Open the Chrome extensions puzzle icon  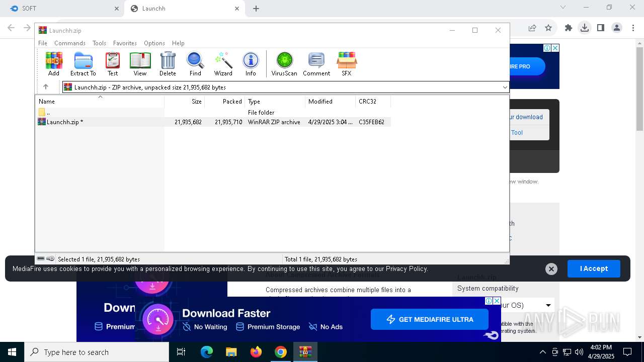(x=569, y=28)
